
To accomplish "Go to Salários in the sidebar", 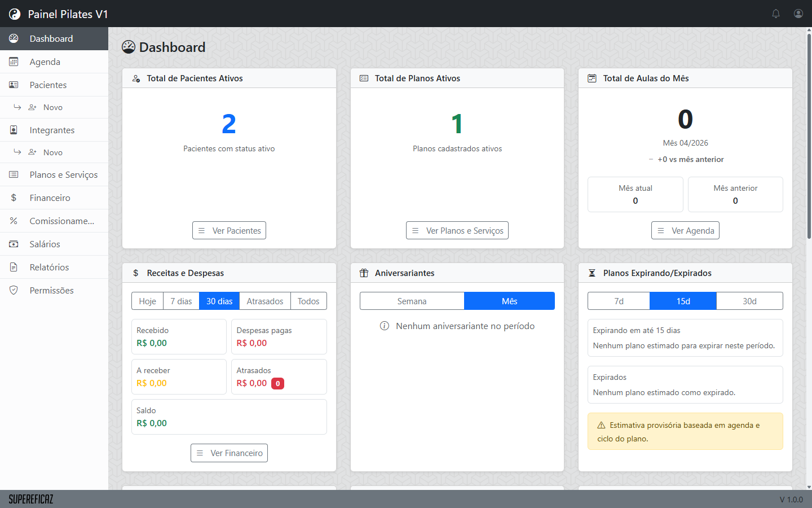I will (45, 244).
